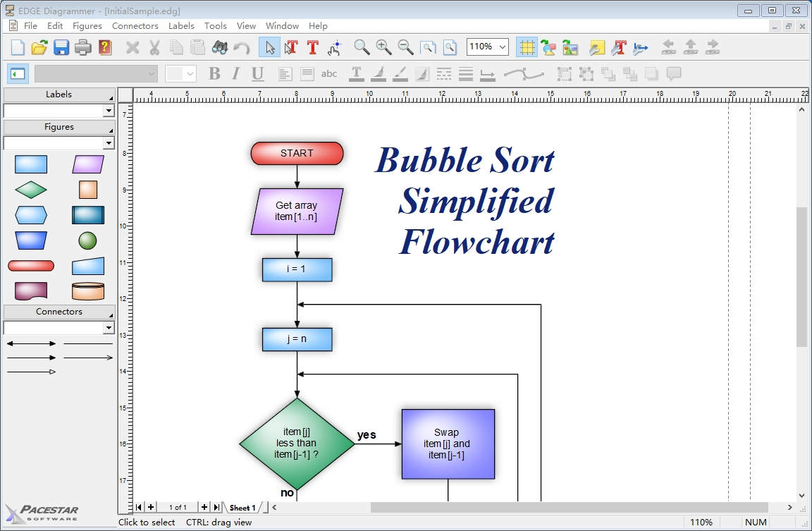Pick the orange square figure
This screenshot has height=531, width=812.
88,190
